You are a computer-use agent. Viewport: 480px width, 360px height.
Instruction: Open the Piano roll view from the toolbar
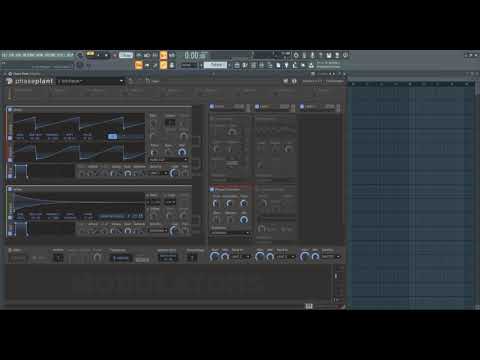245,65
